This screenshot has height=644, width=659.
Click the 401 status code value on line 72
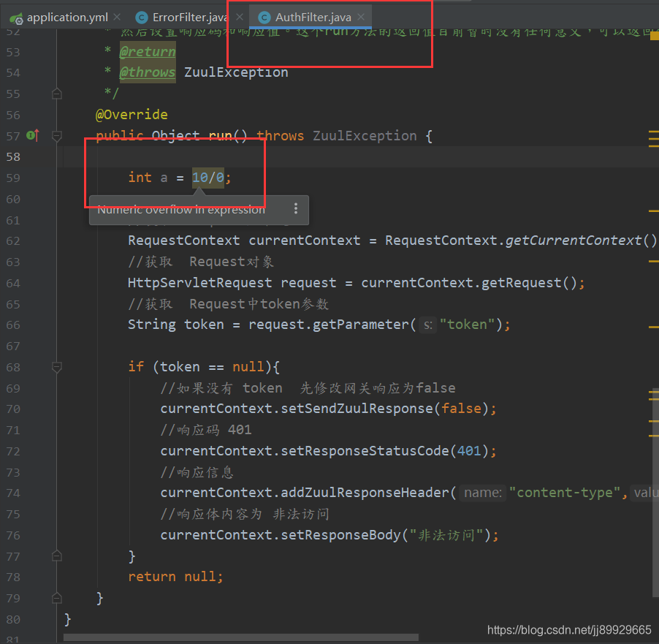pyautogui.click(x=469, y=451)
